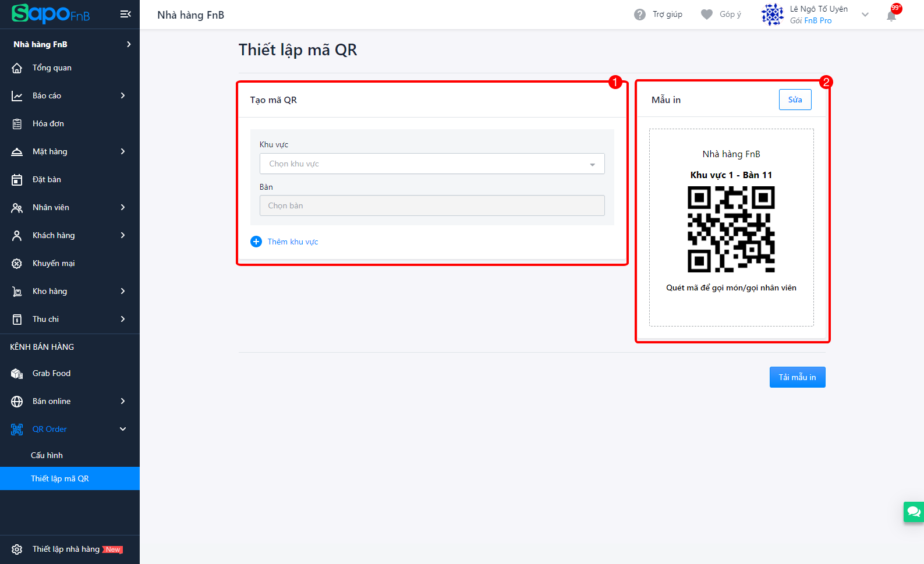Click the Lê Ngô Tố Uyên account name
This screenshot has height=564, width=924.
pyautogui.click(x=819, y=9)
